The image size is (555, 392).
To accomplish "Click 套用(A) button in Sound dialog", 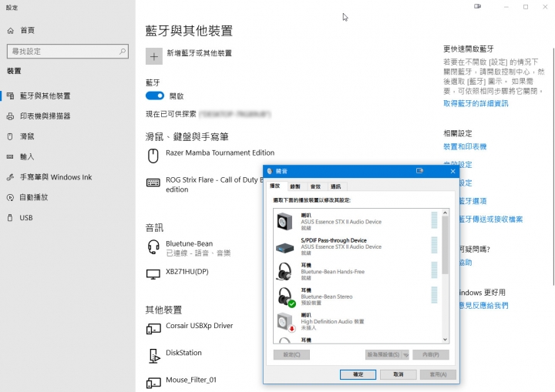I will click(438, 374).
